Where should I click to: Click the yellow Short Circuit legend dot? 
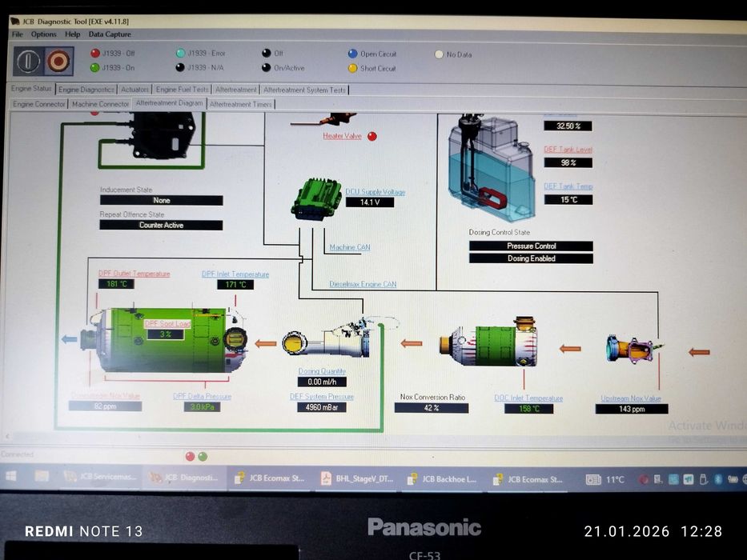tap(352, 68)
